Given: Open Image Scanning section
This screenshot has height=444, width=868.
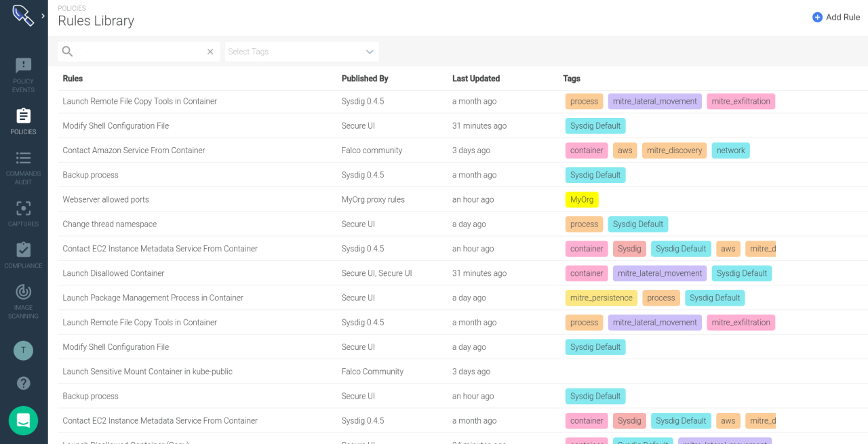Looking at the screenshot, I should pyautogui.click(x=23, y=301).
